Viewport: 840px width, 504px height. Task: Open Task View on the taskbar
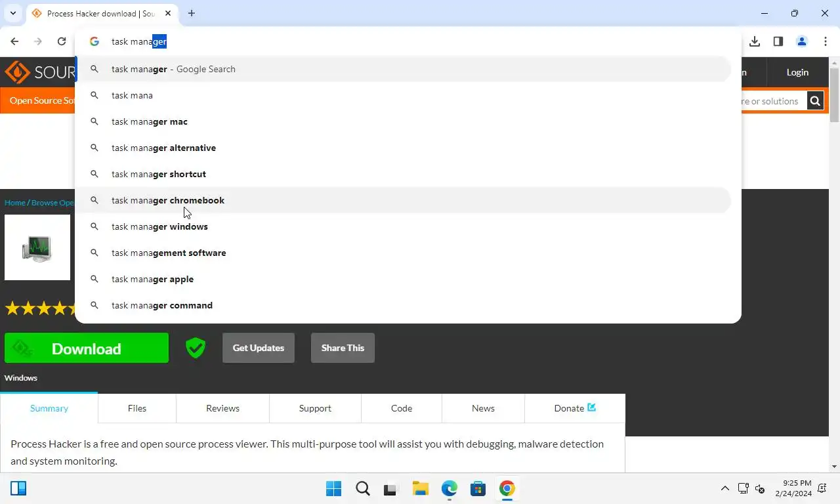(x=390, y=489)
